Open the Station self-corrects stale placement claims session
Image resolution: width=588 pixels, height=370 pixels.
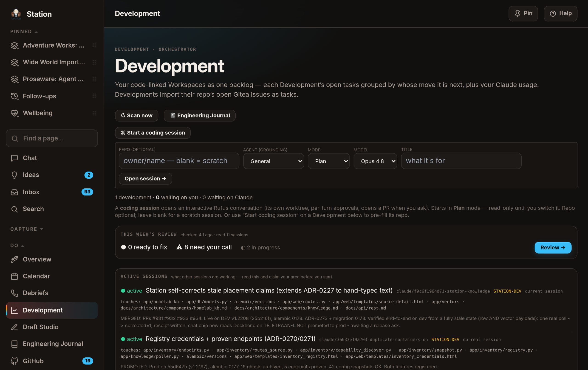(269, 290)
